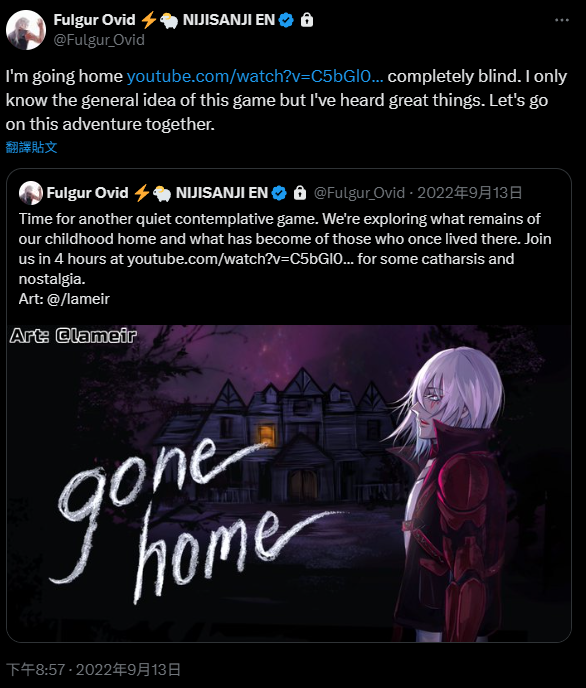
Task: Click the 翻譯貼文 translate post link
Action: pos(32,147)
